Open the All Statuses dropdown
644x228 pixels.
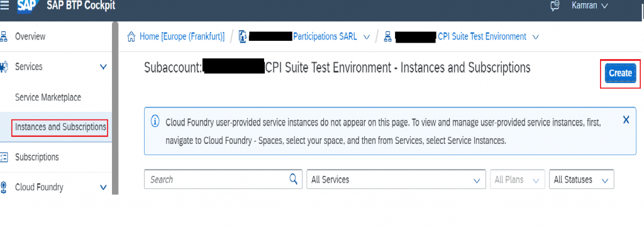point(581,180)
